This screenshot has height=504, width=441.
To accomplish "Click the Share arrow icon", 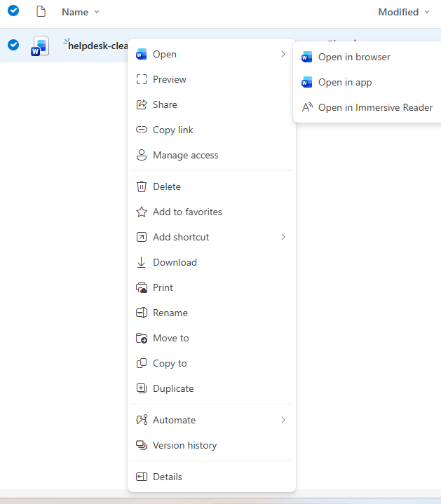I will click(x=142, y=104).
